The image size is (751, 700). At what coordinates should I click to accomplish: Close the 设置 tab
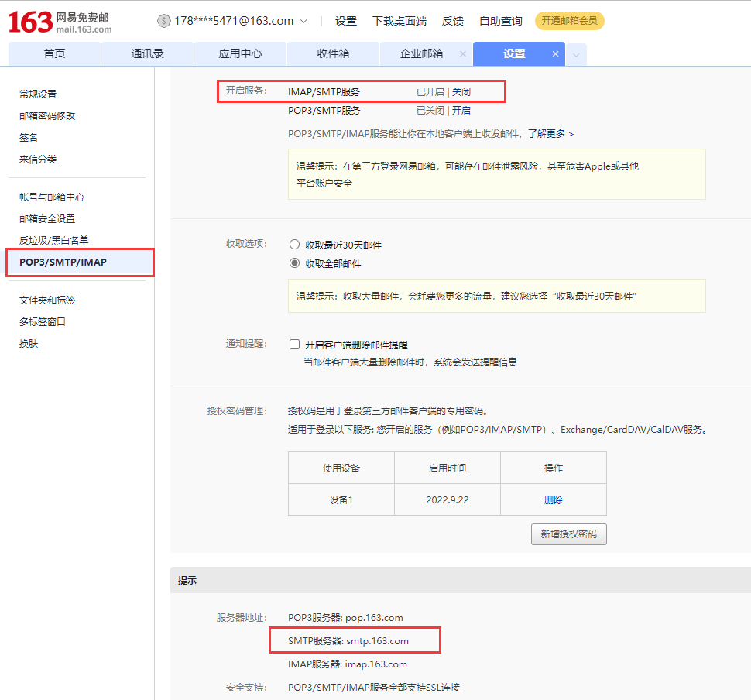point(555,53)
